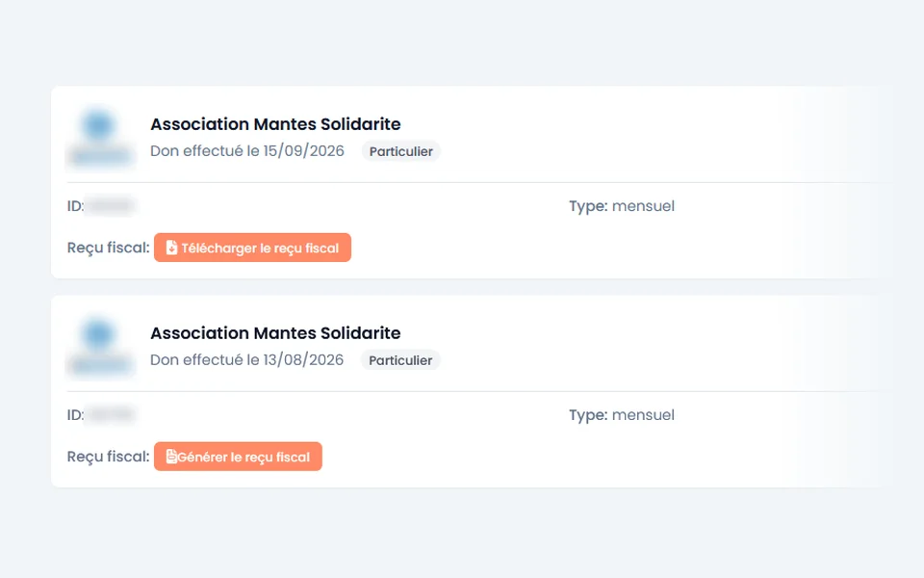Click the ID label in the 15/09/2026 card
Viewport: 924px width, 578px height.
pyautogui.click(x=75, y=206)
